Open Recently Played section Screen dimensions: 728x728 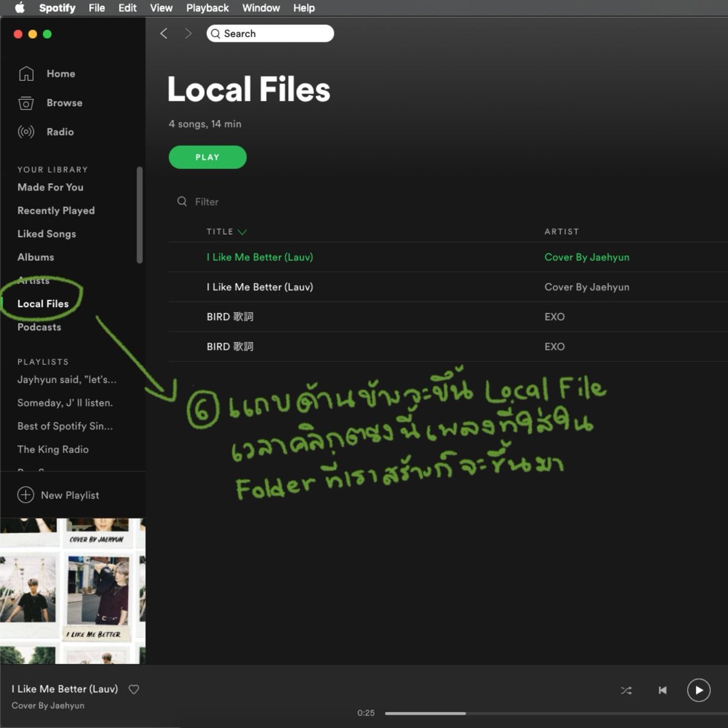[x=56, y=211]
